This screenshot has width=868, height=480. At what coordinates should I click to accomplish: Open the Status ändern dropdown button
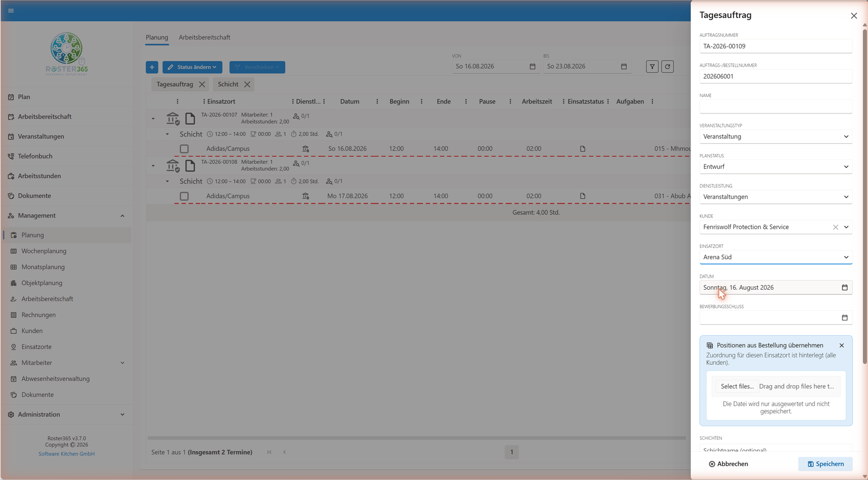click(x=192, y=67)
